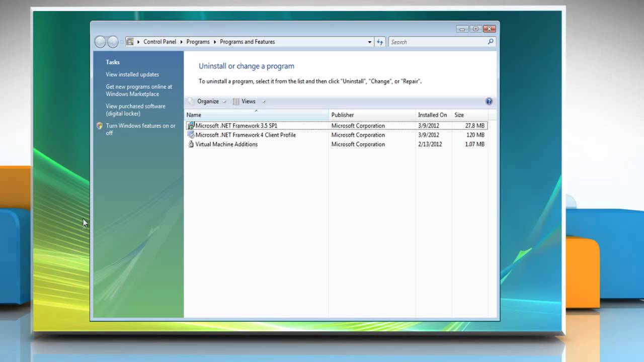Click the 120 MB size value
The image size is (644, 362).
(475, 135)
